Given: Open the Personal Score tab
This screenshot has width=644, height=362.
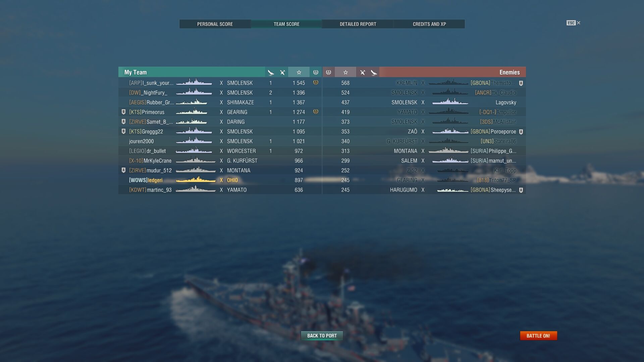Looking at the screenshot, I should pos(215,24).
